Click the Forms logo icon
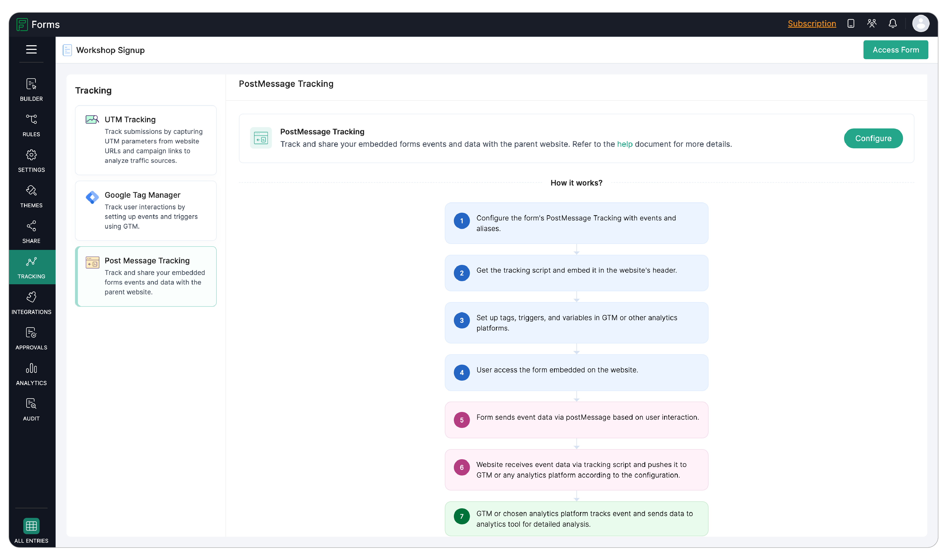 (x=22, y=24)
